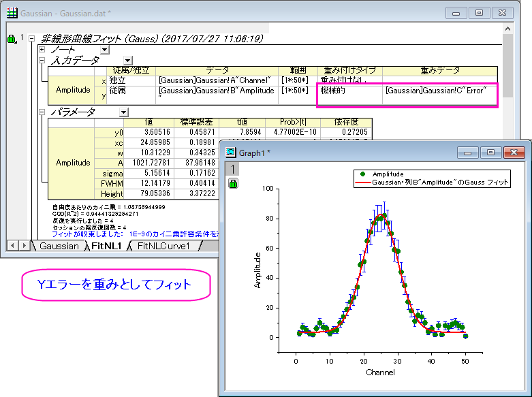Image resolution: width=532 pixels, height=397 pixels.
Task: Click the red fitted curve peak in the graph
Action: point(381,215)
